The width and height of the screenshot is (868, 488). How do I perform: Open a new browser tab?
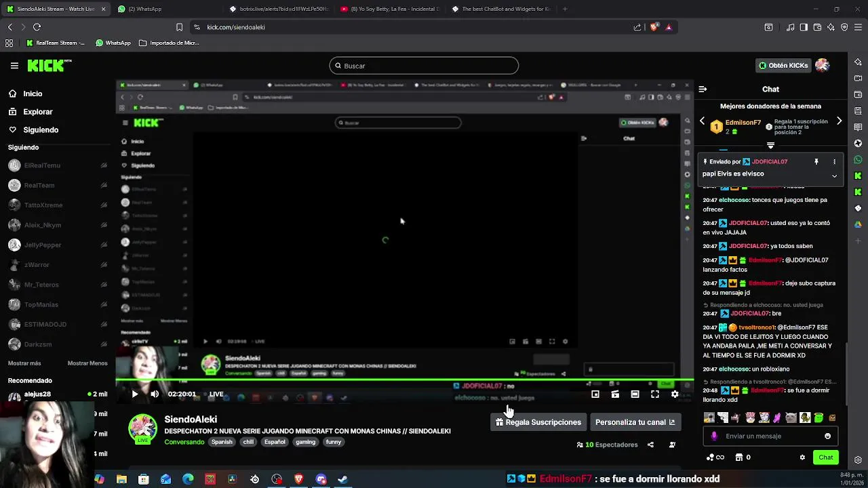[x=565, y=9]
